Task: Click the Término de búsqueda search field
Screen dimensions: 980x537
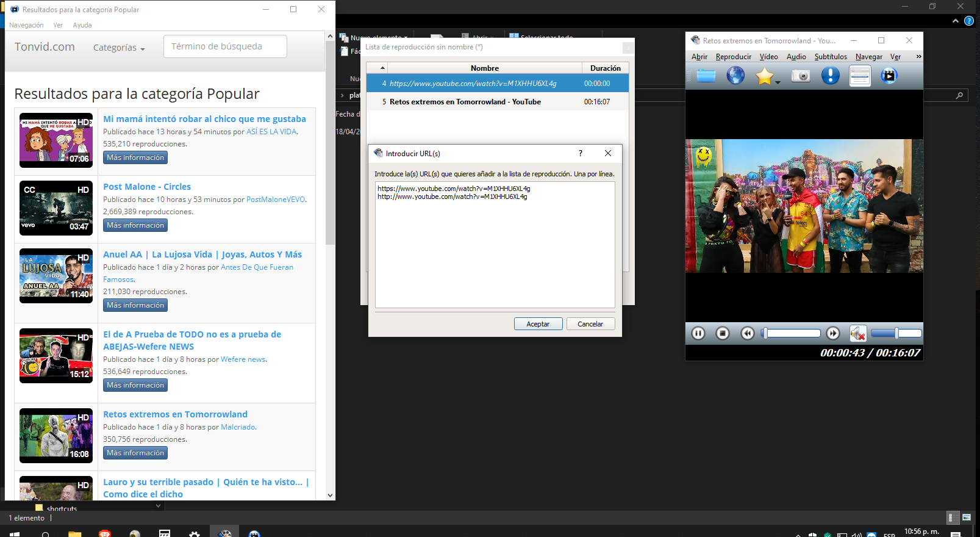Action: [x=225, y=46]
